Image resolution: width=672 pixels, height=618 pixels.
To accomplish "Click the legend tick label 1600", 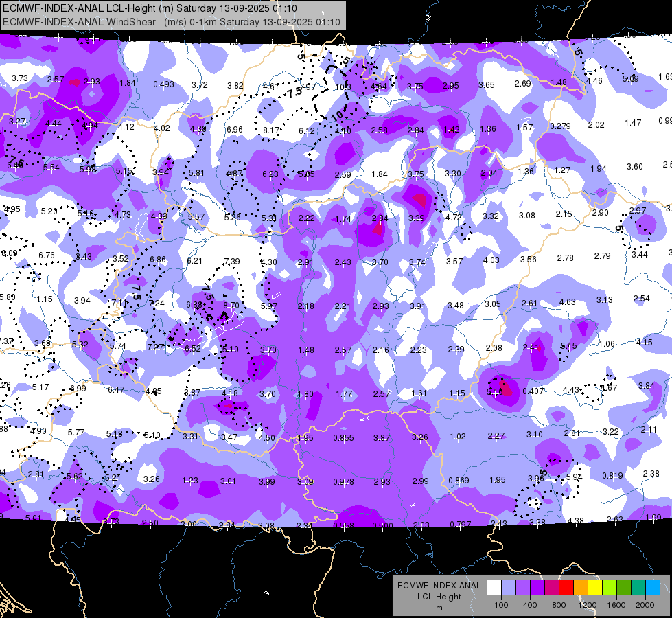I will pos(616,605).
